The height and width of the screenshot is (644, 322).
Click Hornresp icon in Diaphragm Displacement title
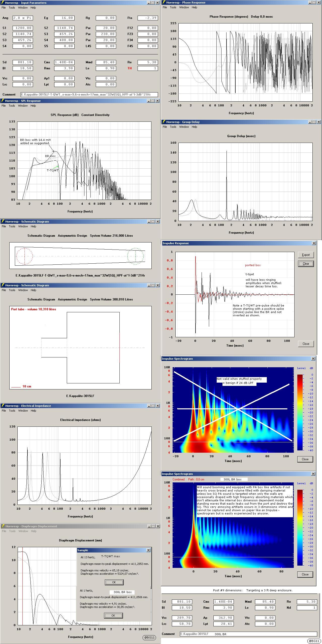click(x=3, y=526)
